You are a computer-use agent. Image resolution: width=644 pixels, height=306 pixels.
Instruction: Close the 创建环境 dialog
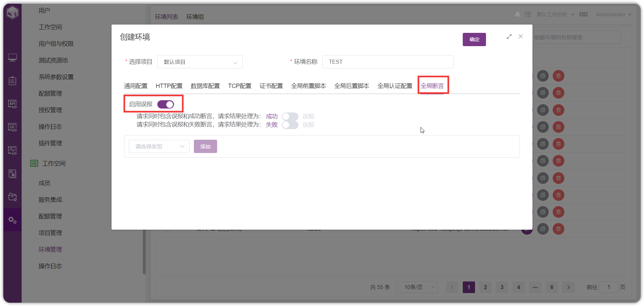[x=521, y=37]
